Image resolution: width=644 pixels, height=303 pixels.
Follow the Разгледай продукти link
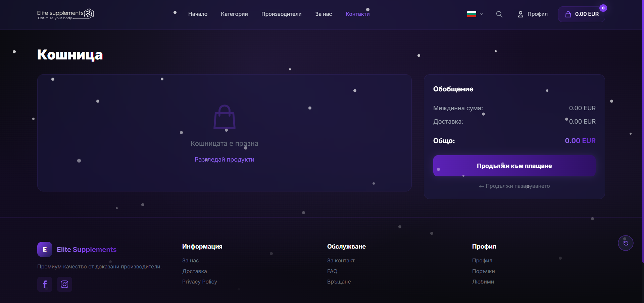click(224, 160)
